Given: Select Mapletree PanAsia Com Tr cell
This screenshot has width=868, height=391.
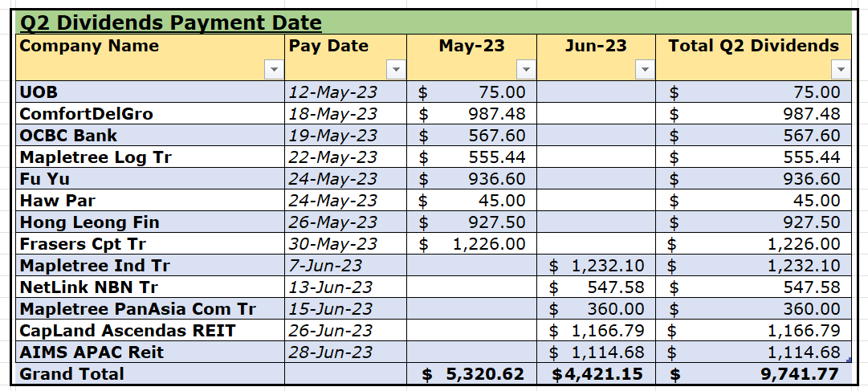Looking at the screenshot, I should tap(151, 308).
